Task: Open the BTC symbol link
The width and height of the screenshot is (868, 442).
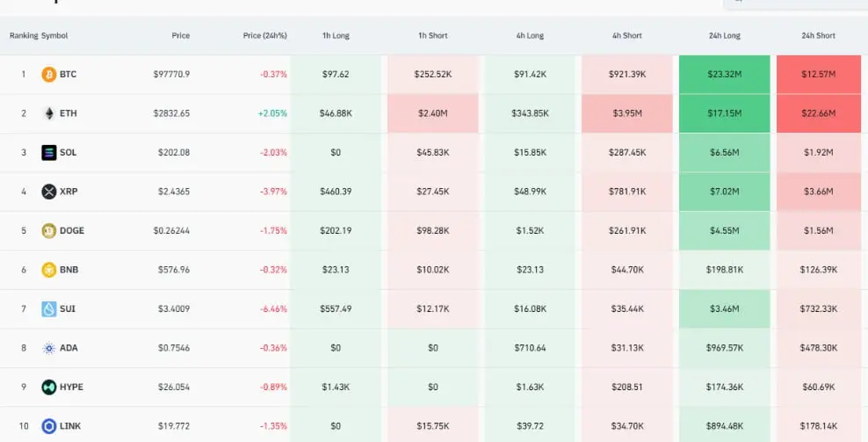Action: tap(68, 75)
